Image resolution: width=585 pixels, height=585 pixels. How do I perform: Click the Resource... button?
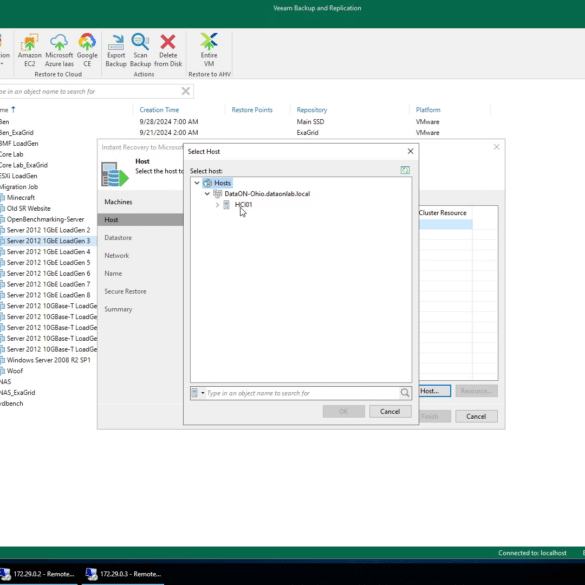point(476,391)
